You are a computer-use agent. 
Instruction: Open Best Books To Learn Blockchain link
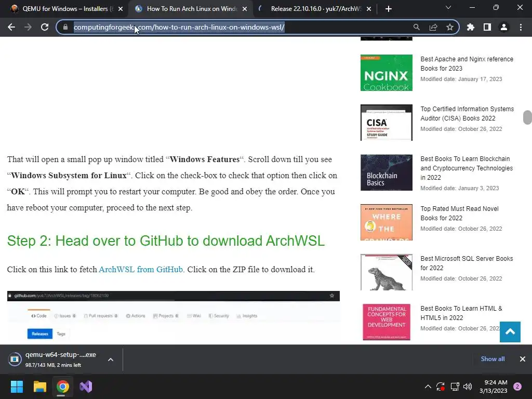[467, 168]
